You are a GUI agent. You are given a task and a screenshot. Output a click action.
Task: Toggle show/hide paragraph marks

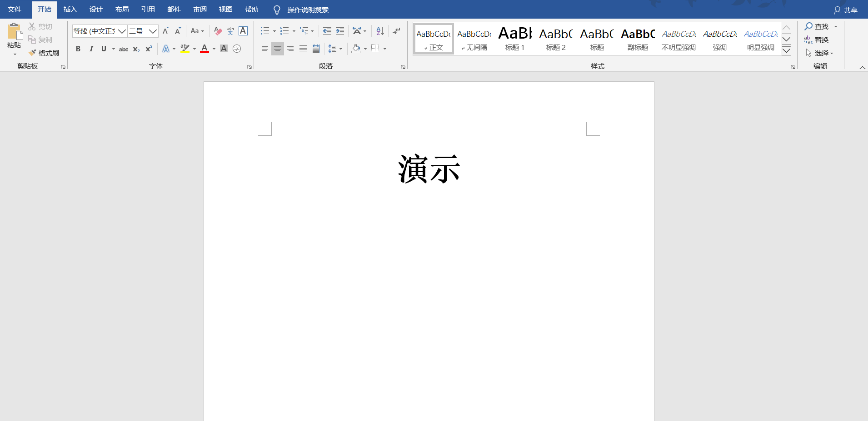pos(396,31)
